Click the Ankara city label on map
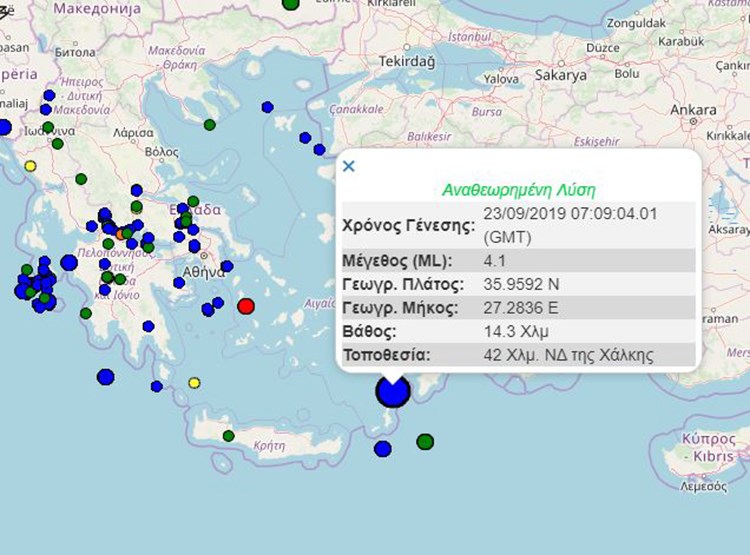Image resolution: width=750 pixels, height=555 pixels. click(x=692, y=109)
